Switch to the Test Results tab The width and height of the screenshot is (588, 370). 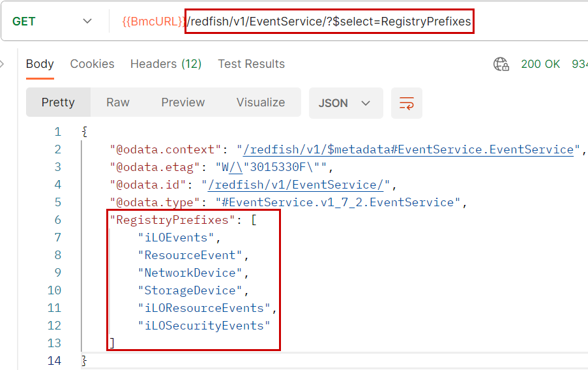(x=251, y=64)
